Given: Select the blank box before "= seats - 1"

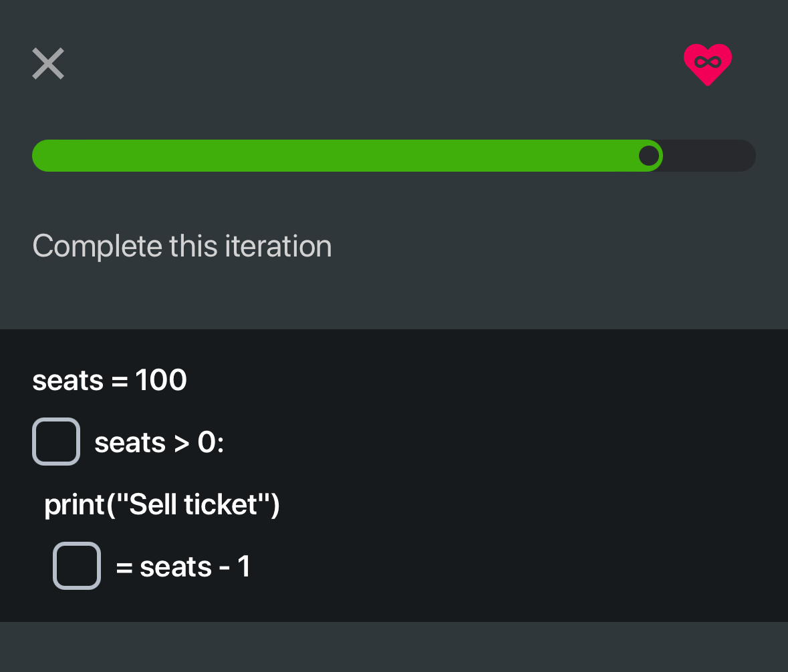Looking at the screenshot, I should (x=77, y=566).
